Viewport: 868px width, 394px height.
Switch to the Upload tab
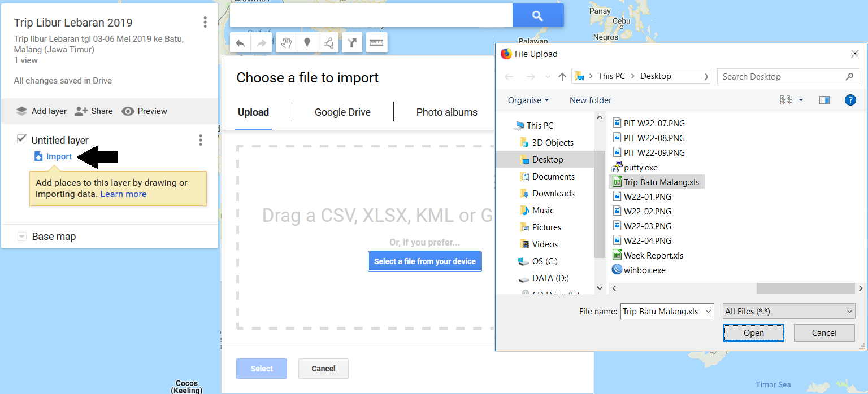pyautogui.click(x=253, y=112)
